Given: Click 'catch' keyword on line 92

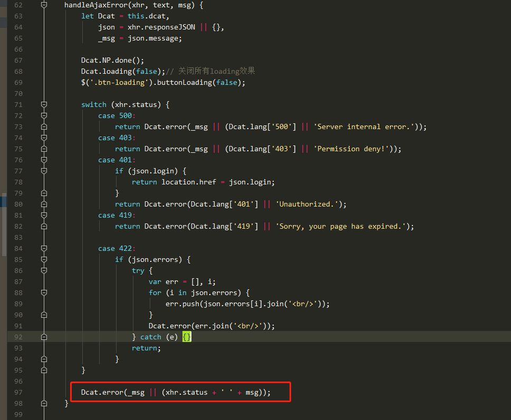Looking at the screenshot, I should [151, 337].
